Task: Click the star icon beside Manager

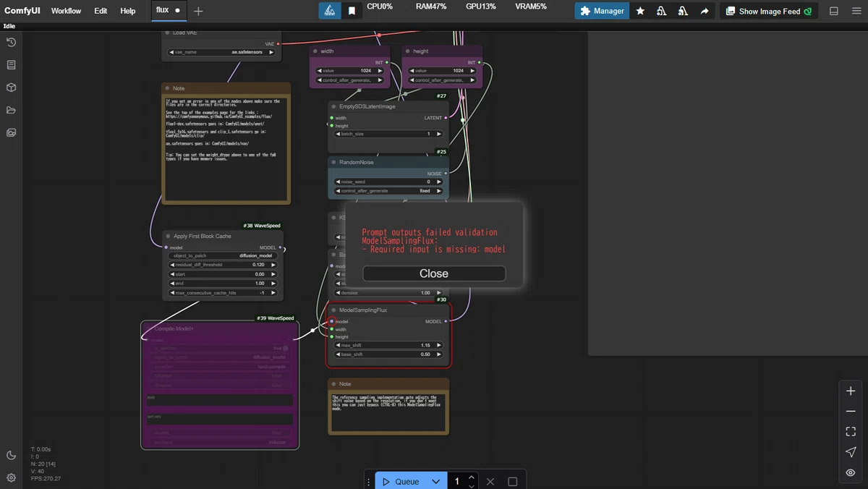Action: click(640, 11)
